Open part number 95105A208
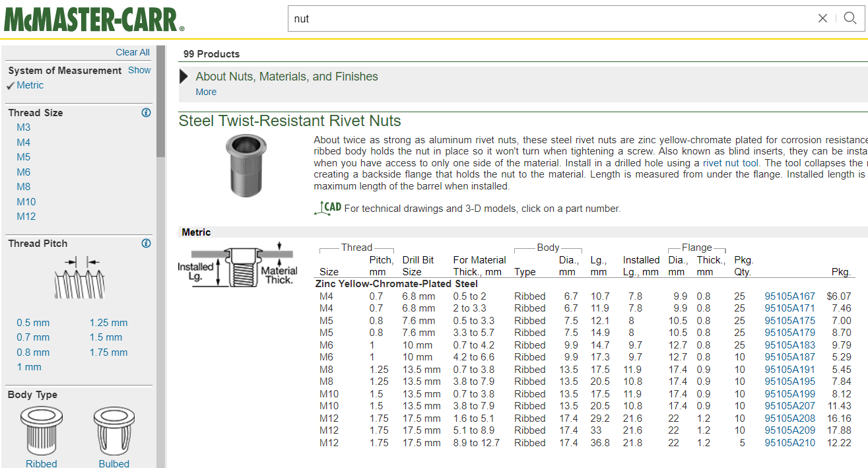This screenshot has height=468, width=868. click(x=789, y=418)
